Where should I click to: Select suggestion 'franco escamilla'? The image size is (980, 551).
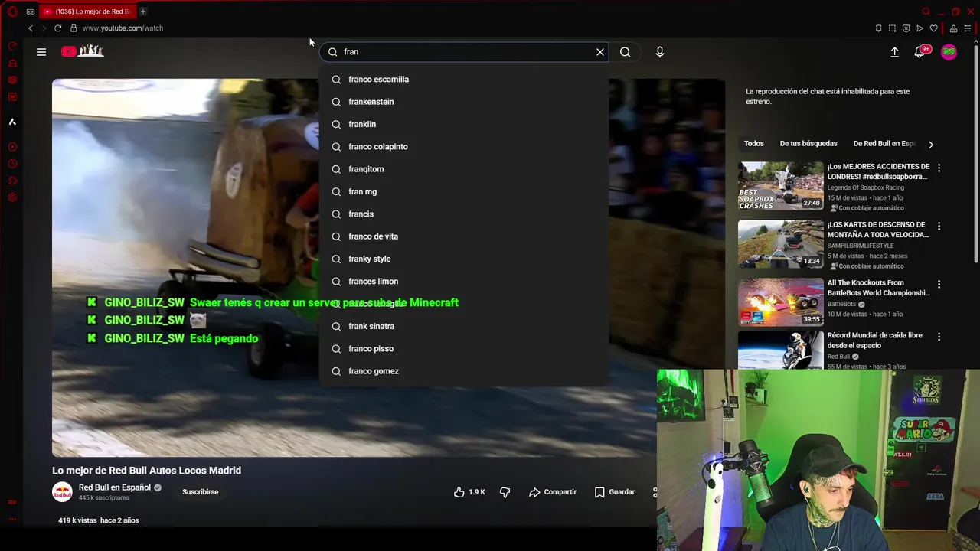click(x=463, y=80)
